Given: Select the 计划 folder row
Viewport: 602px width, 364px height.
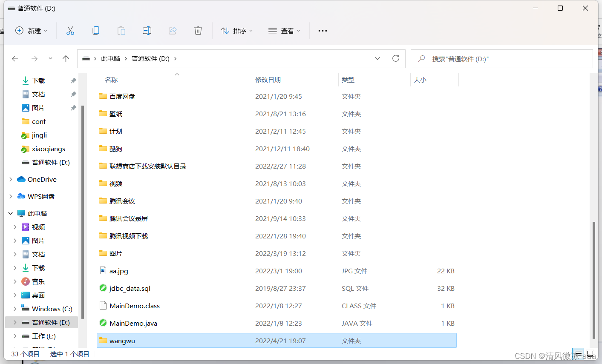Looking at the screenshot, I should tap(277, 131).
